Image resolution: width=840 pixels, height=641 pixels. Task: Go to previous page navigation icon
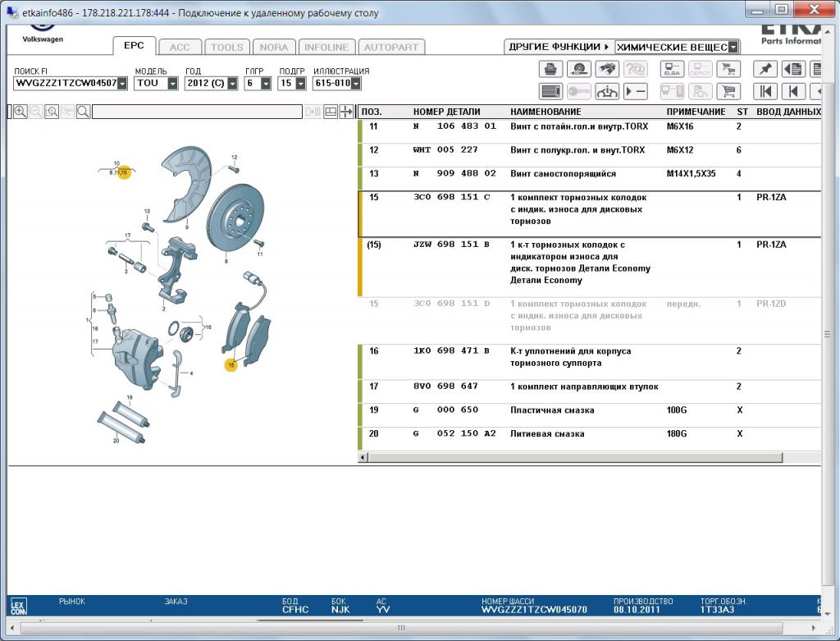[x=794, y=92]
